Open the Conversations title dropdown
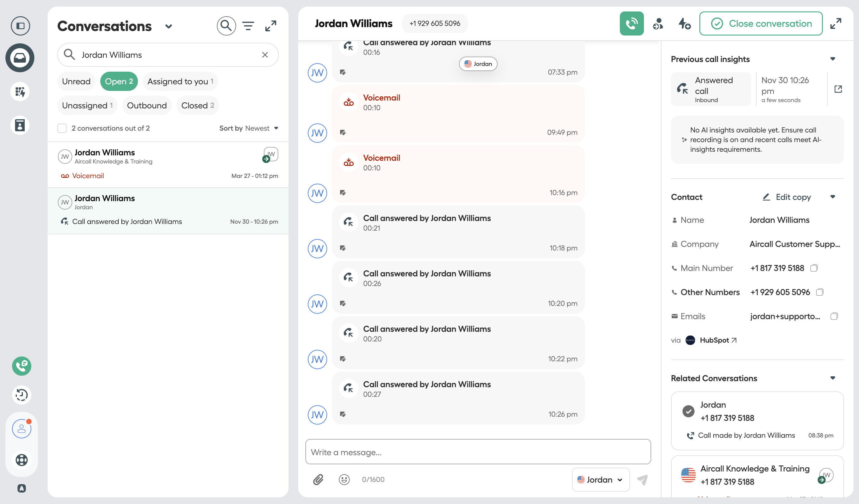The image size is (859, 504). click(x=168, y=26)
